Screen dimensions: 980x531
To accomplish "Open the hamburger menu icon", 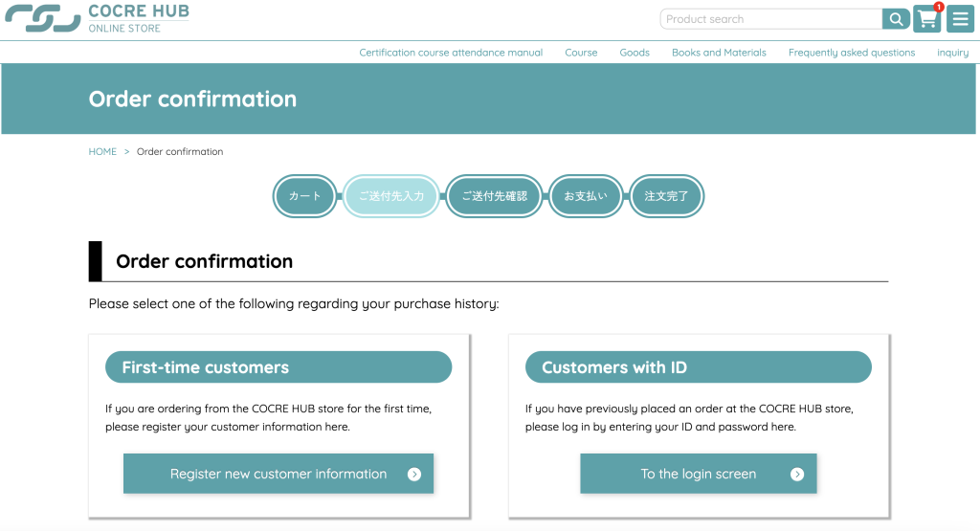I will [x=960, y=19].
